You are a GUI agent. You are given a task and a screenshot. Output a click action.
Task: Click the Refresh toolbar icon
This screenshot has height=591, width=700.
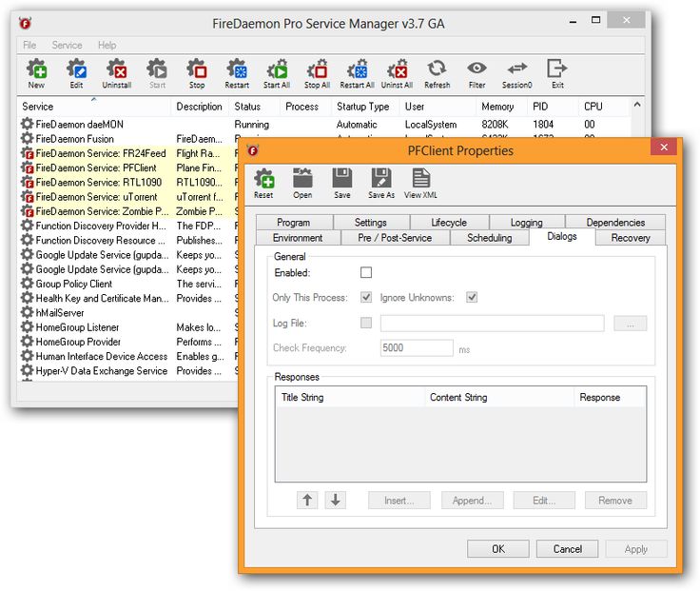click(437, 70)
